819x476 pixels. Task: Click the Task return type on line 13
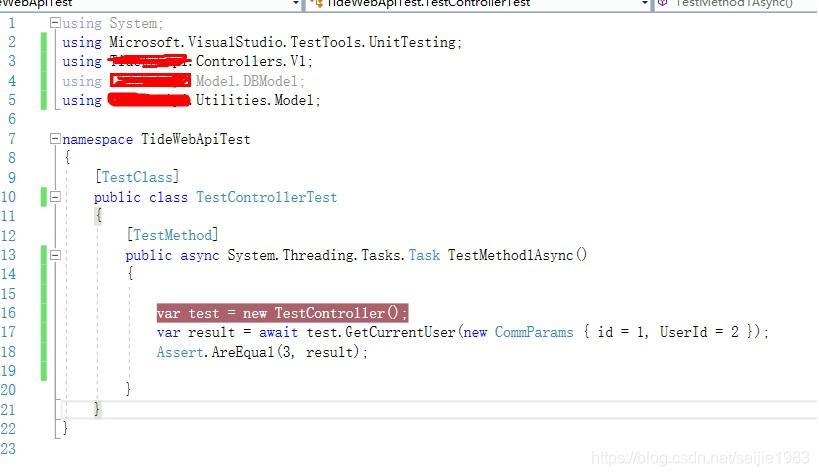[424, 255]
